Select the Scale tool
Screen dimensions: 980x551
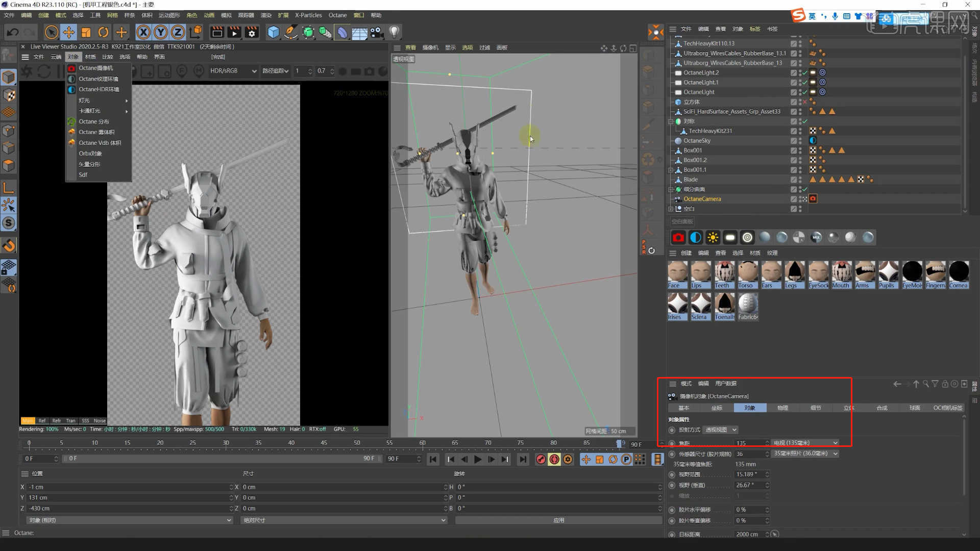(x=86, y=32)
